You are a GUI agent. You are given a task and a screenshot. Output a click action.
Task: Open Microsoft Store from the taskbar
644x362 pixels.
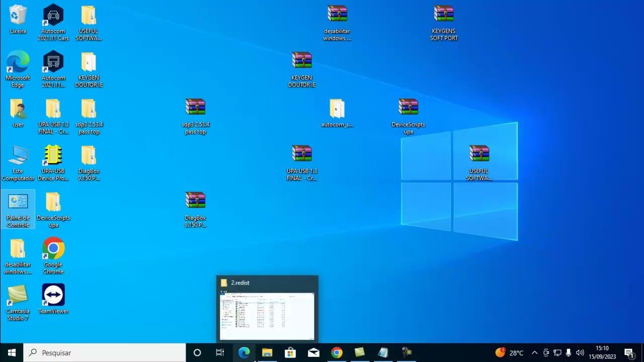coord(290,352)
